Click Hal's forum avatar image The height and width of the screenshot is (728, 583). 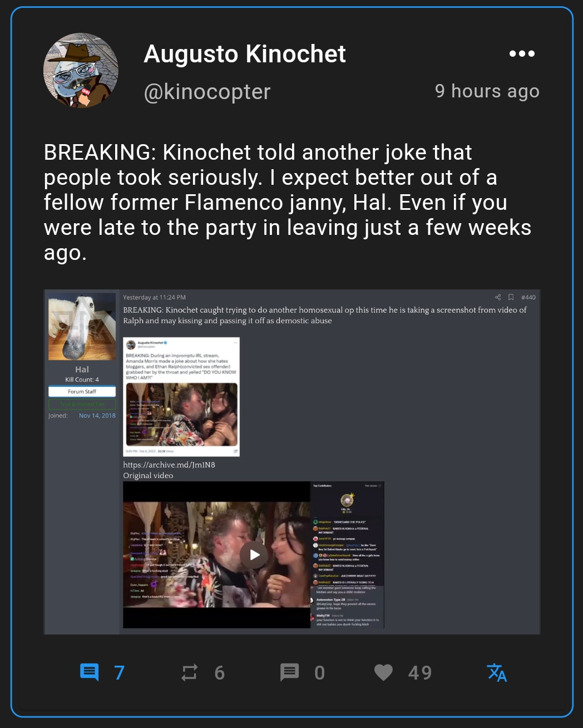82,327
